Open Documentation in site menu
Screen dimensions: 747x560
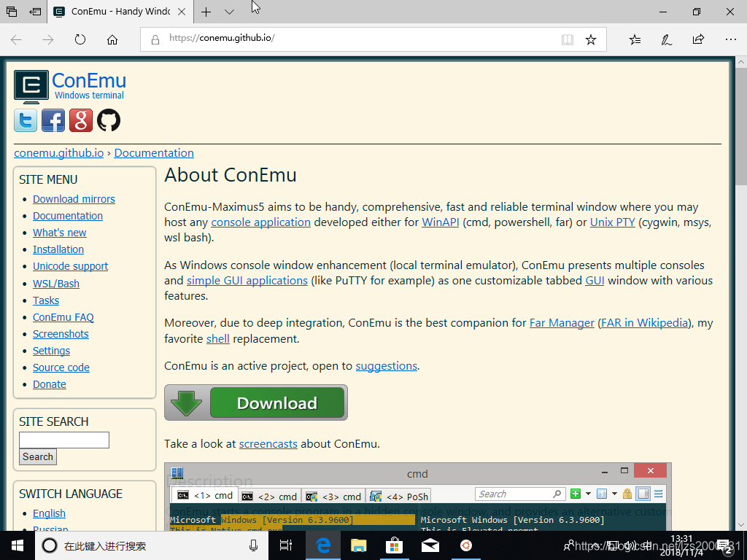point(68,216)
